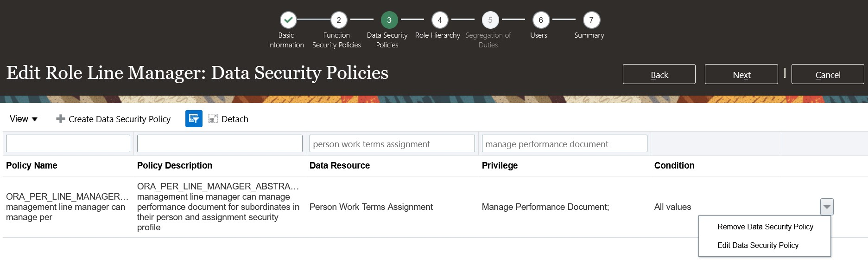Focus the Data Resource filter field
This screenshot has height=260, width=868.
coord(392,143)
